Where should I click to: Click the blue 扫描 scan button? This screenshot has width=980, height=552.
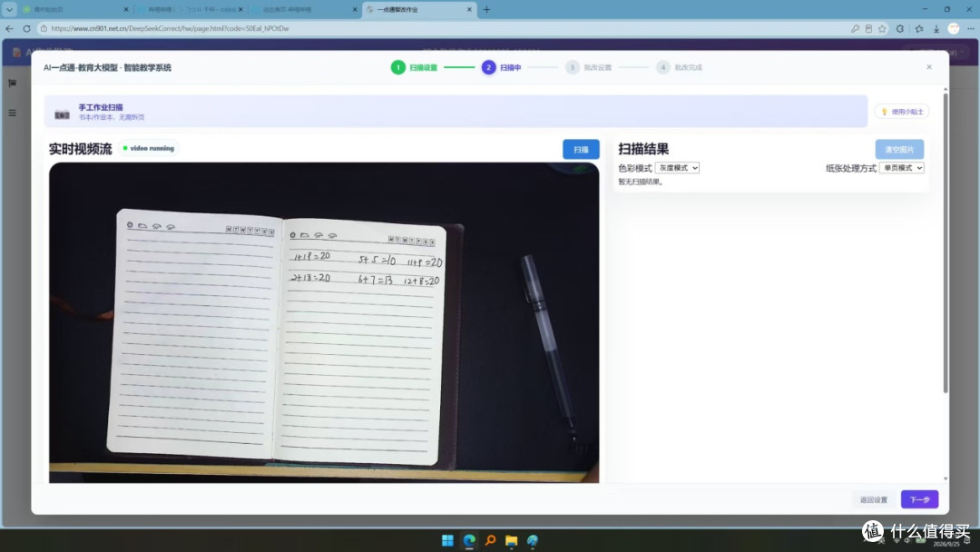tap(581, 150)
